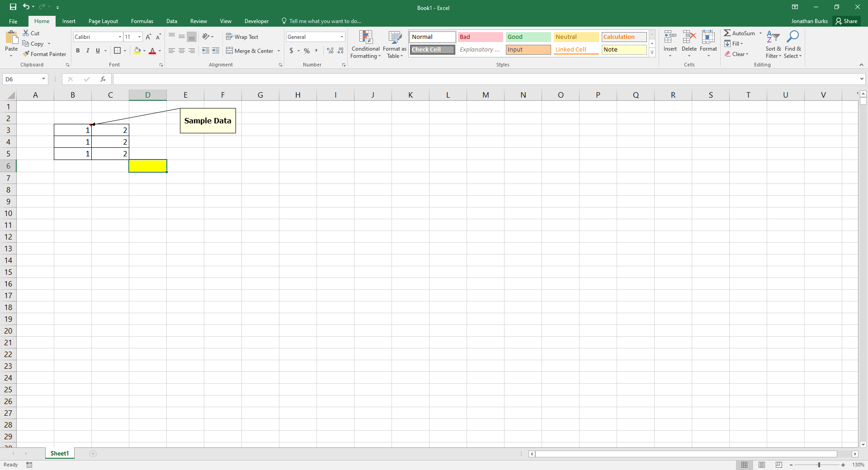Open the Insert ribbon tab
868x470 pixels.
[x=69, y=21]
